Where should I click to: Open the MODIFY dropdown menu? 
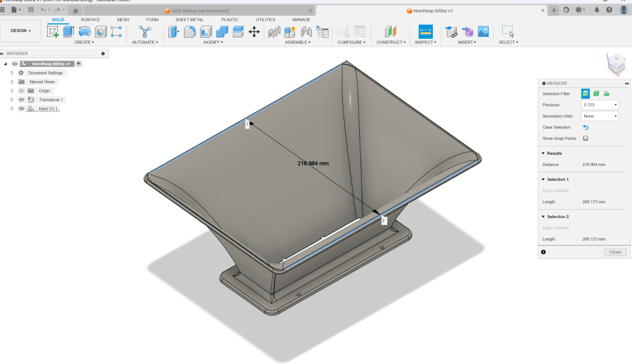[213, 42]
